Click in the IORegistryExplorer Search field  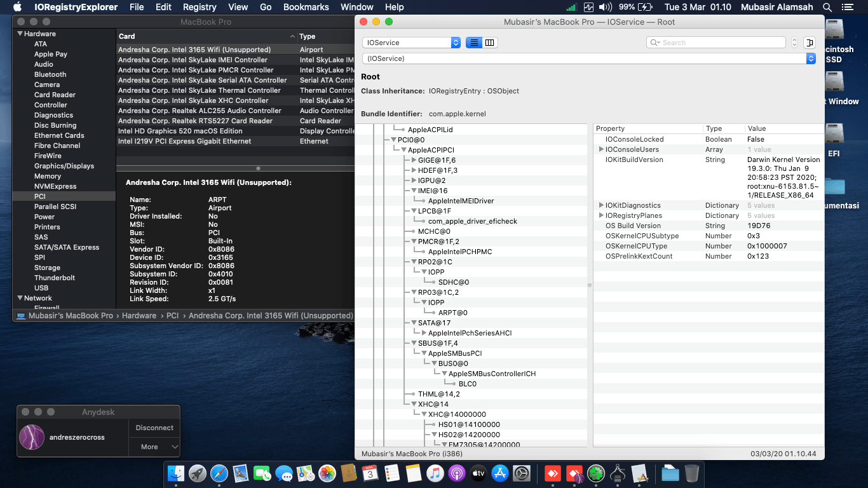click(716, 43)
